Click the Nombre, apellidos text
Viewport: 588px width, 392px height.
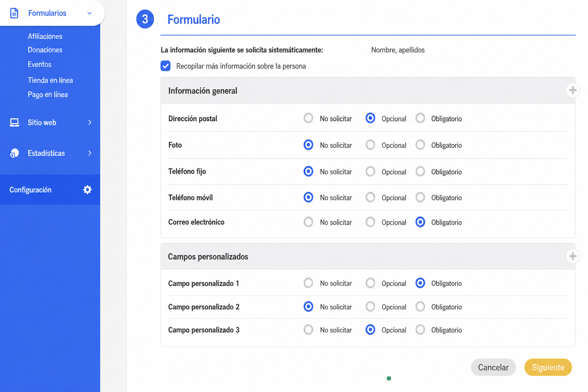pyautogui.click(x=398, y=50)
